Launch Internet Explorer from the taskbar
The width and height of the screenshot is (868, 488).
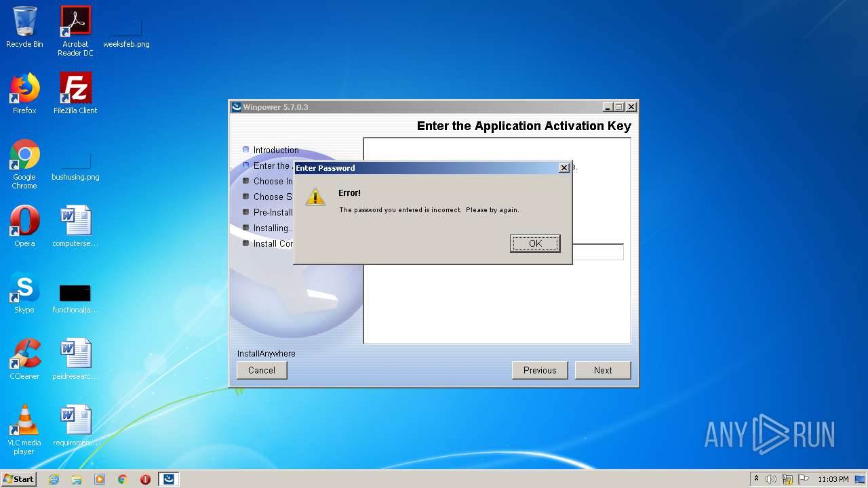click(54, 479)
